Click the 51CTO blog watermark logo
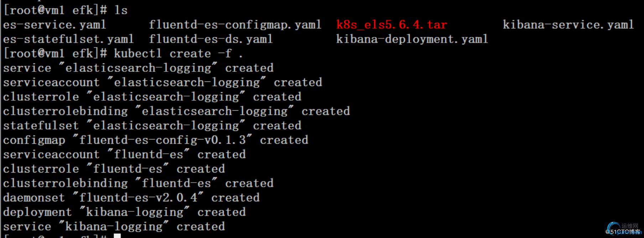The height and width of the screenshot is (238, 644). (x=624, y=229)
